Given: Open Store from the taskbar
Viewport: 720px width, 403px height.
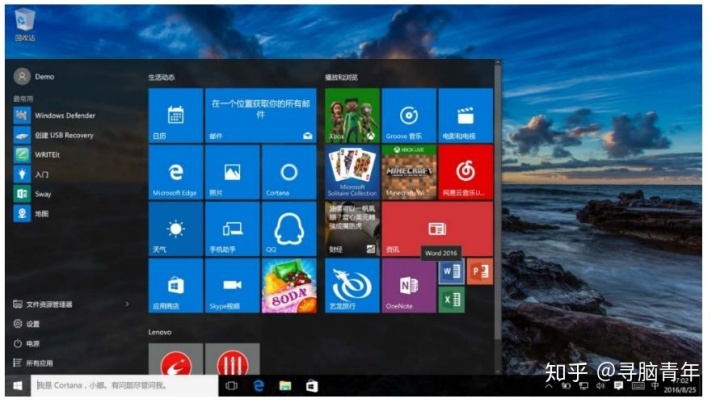Looking at the screenshot, I should (x=312, y=386).
